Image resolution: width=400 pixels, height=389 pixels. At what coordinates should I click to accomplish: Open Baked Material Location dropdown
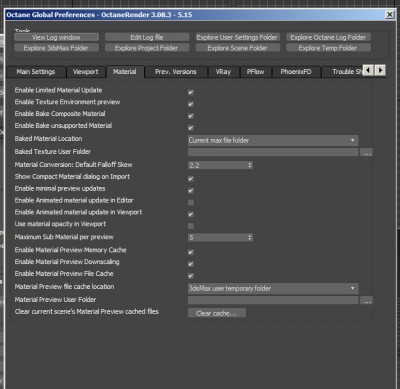click(x=273, y=140)
